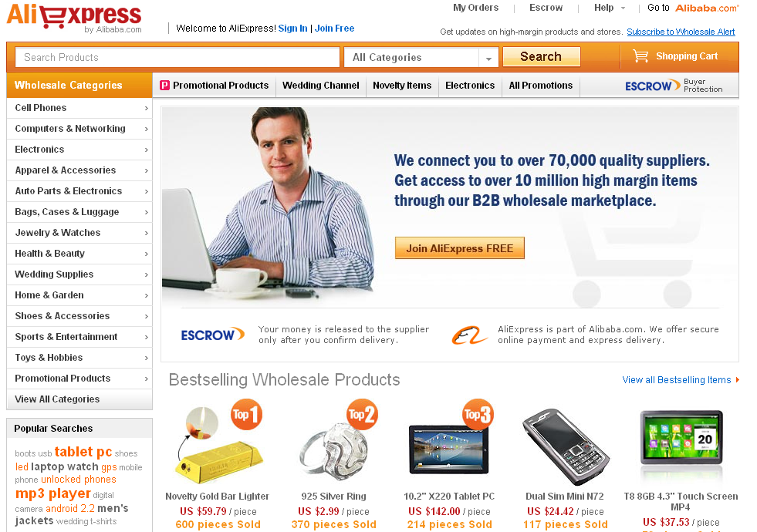Click the AliExpress logo

74,19
